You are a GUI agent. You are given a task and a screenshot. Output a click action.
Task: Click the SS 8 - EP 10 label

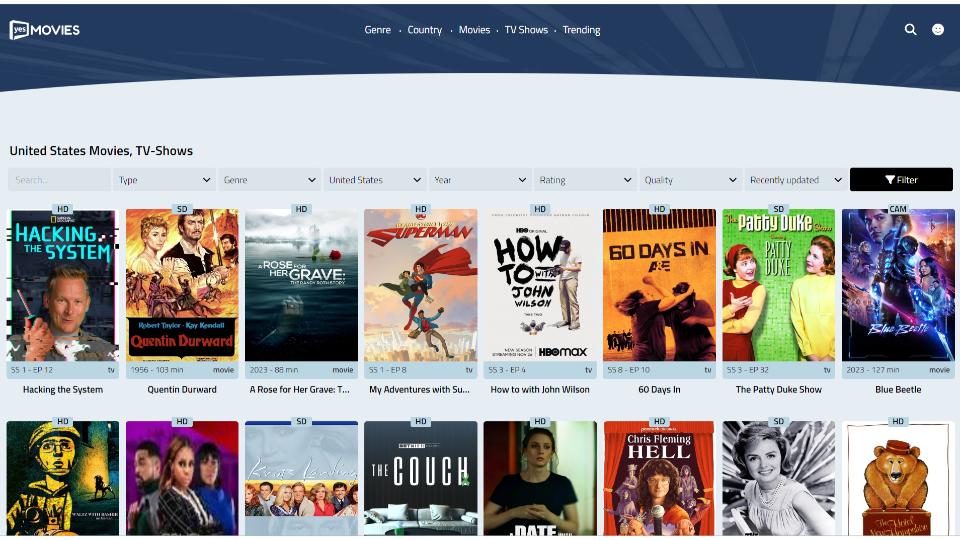(629, 370)
